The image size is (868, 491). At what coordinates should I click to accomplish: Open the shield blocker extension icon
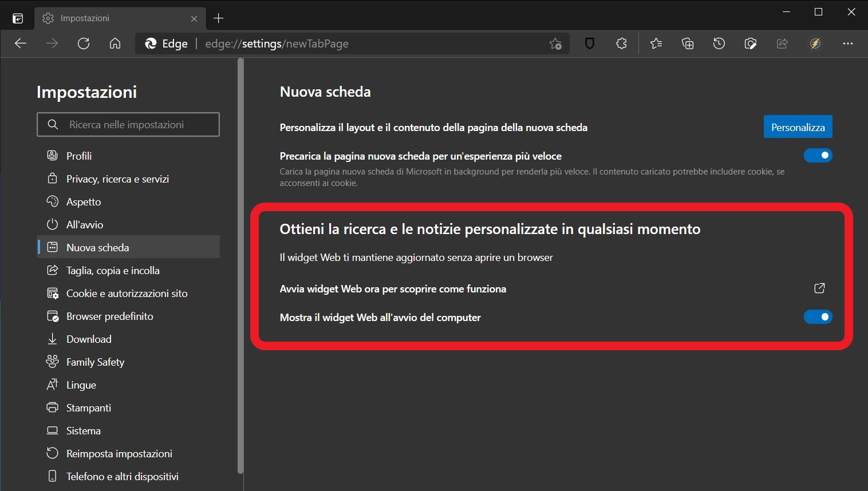[590, 43]
